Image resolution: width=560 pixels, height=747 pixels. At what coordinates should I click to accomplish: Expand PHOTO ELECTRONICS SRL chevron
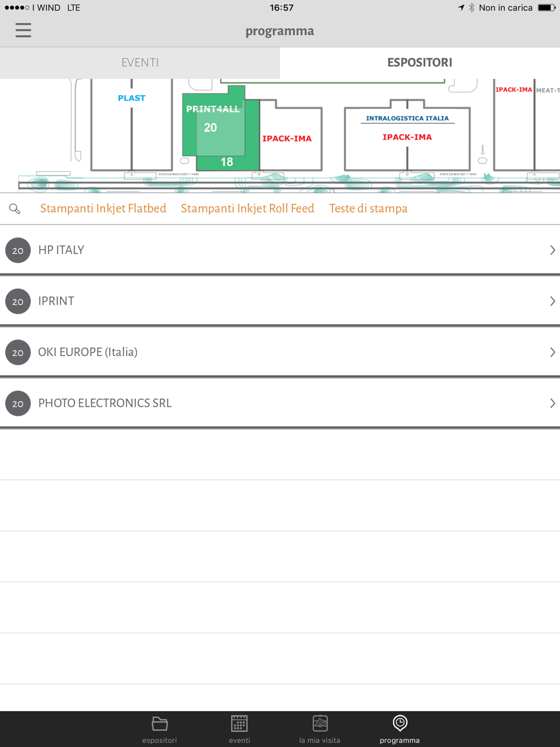tap(552, 403)
